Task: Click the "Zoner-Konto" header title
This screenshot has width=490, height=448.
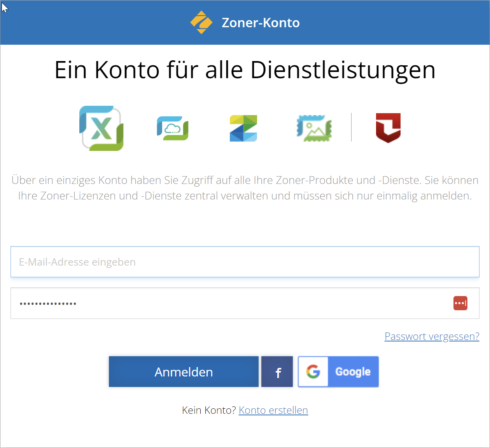Action: click(x=261, y=23)
